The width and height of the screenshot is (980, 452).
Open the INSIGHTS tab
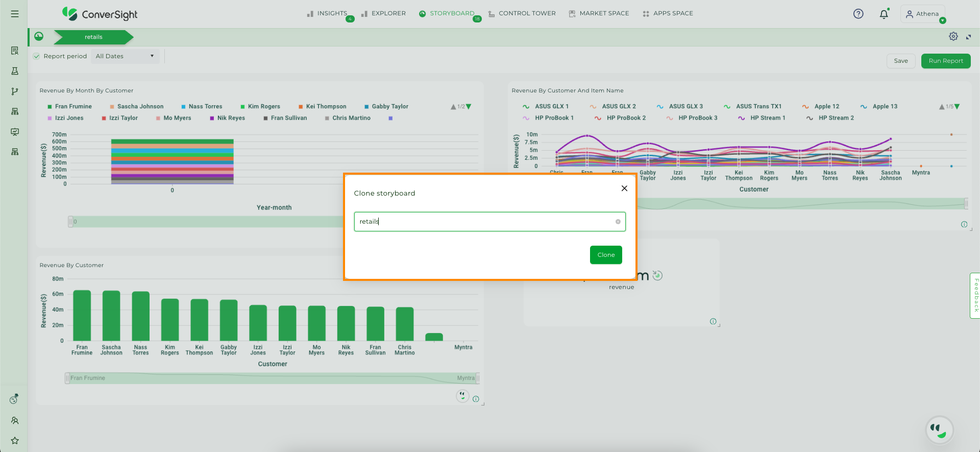[327, 14]
